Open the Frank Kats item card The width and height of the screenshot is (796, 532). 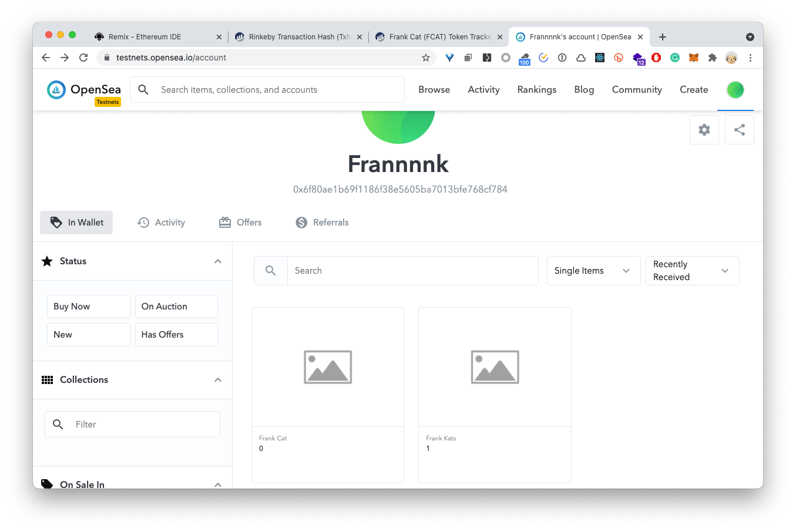point(495,395)
